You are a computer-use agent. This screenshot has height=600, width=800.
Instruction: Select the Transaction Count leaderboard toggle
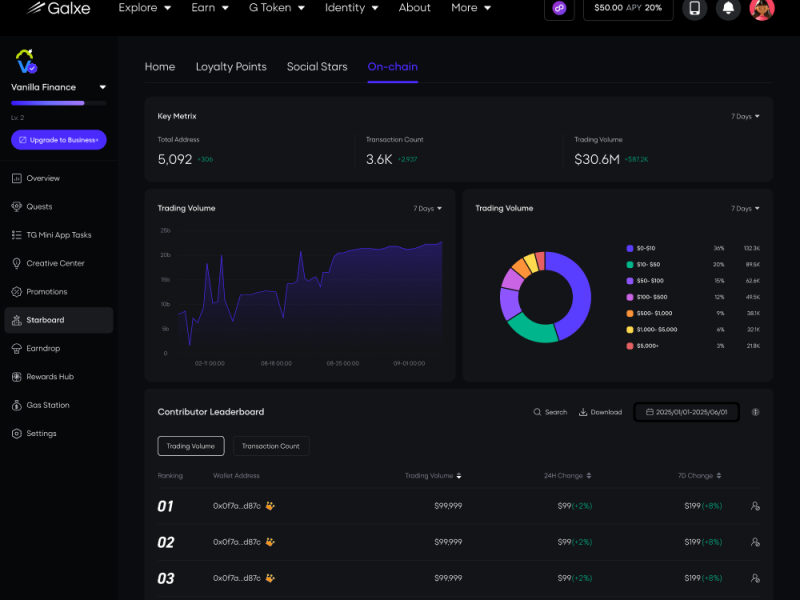click(271, 446)
